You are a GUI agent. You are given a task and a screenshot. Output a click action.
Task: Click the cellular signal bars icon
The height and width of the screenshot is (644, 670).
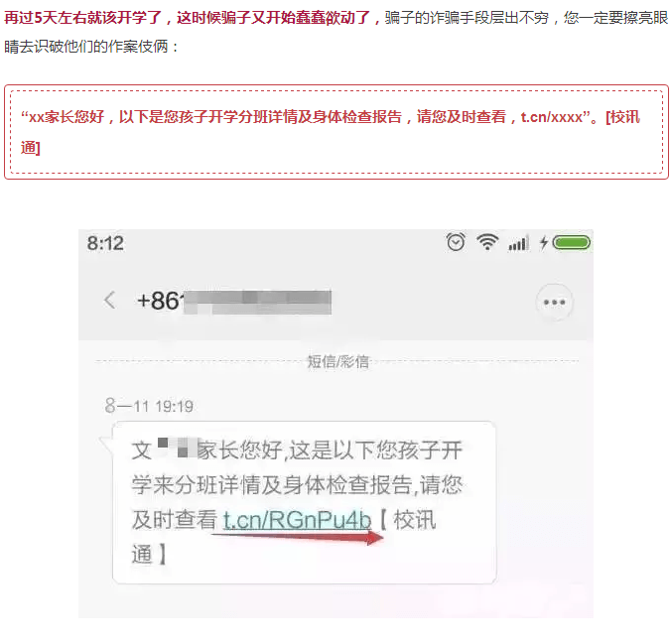point(519,243)
